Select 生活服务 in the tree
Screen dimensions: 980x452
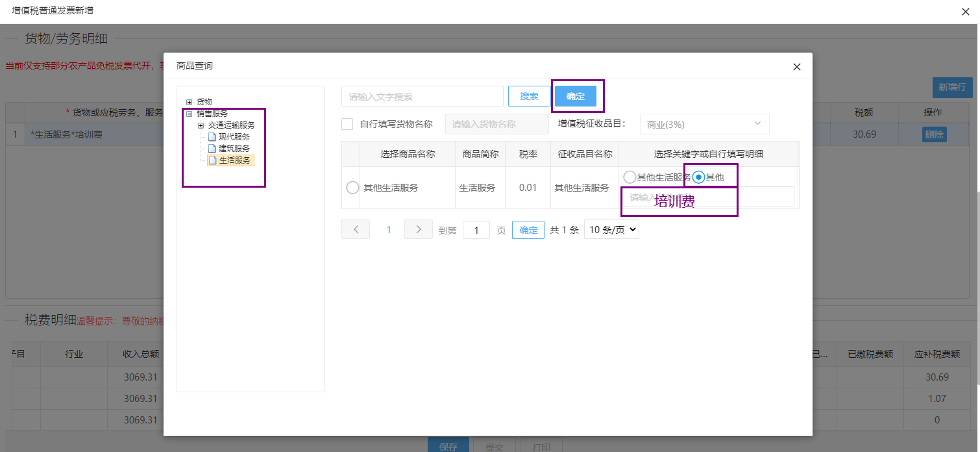(234, 160)
